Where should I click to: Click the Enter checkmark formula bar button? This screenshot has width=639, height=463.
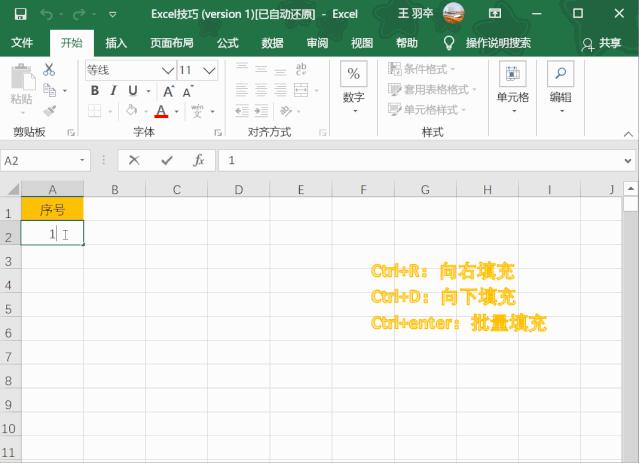coord(167,160)
